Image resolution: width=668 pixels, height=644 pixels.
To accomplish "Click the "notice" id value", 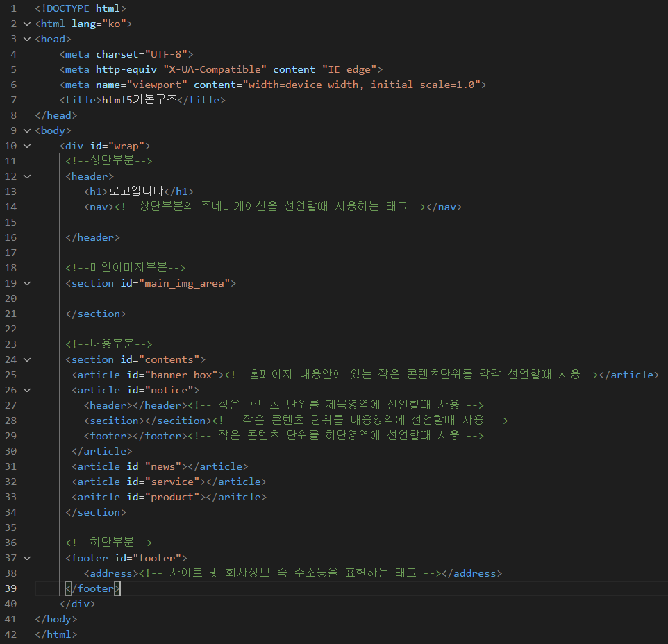I will (x=169, y=390).
